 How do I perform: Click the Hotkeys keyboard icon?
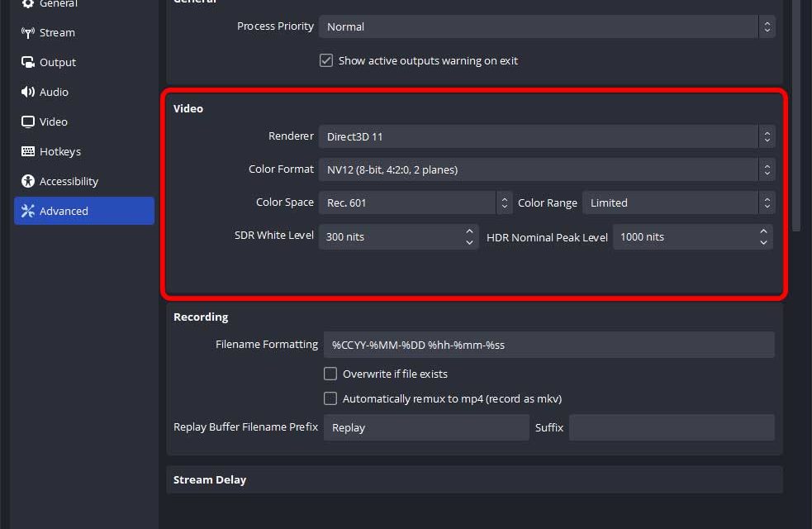pos(28,152)
